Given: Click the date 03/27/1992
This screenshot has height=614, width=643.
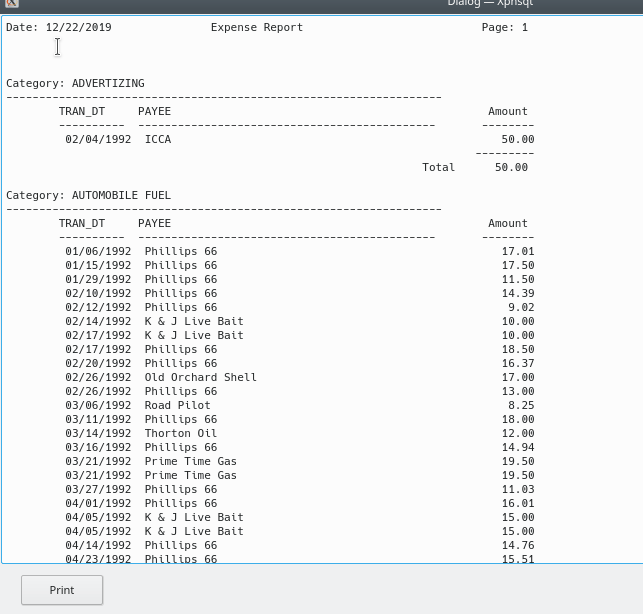Looking at the screenshot, I should (x=98, y=489).
